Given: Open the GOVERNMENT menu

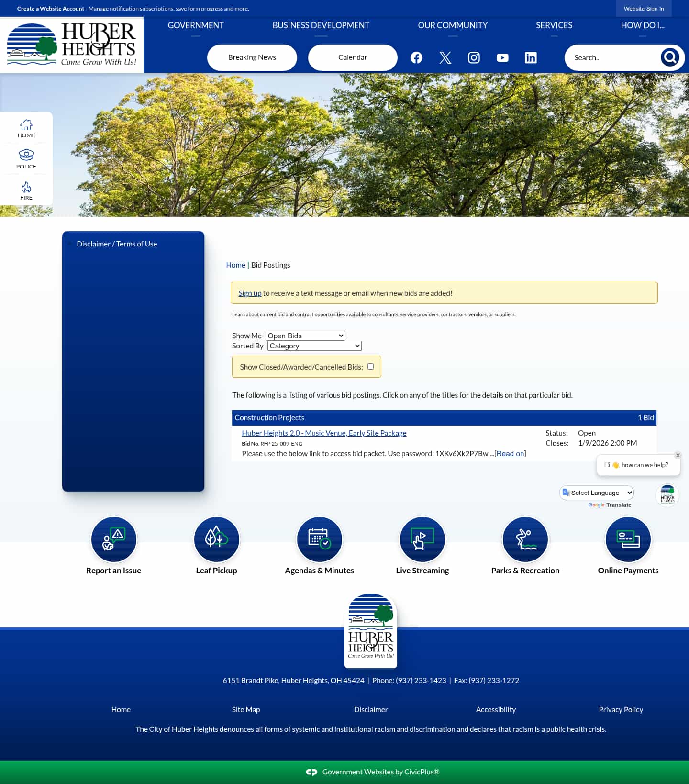Looking at the screenshot, I should (196, 25).
